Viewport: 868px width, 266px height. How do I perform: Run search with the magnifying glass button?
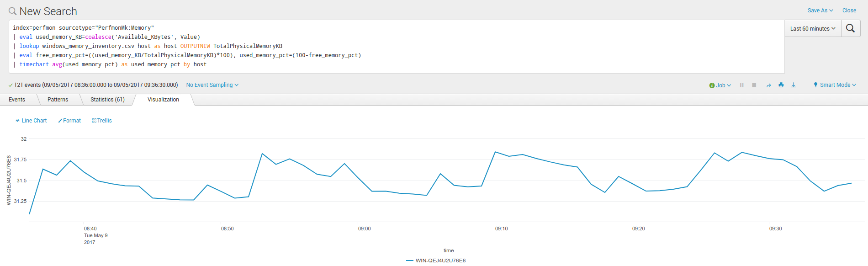850,28
